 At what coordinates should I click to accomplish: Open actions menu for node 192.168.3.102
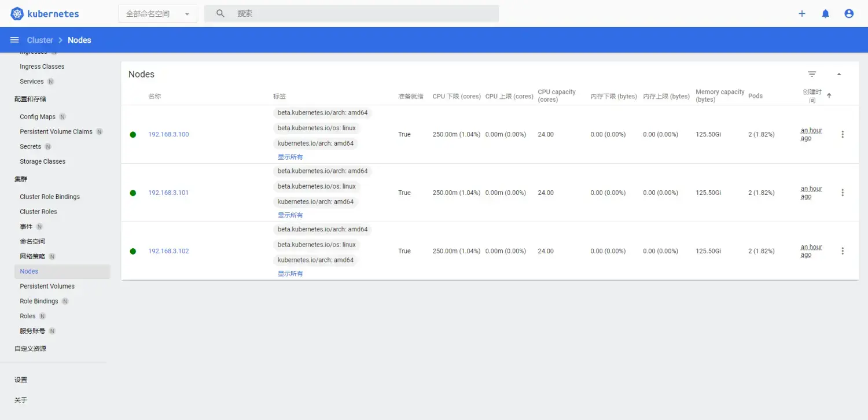tap(843, 251)
